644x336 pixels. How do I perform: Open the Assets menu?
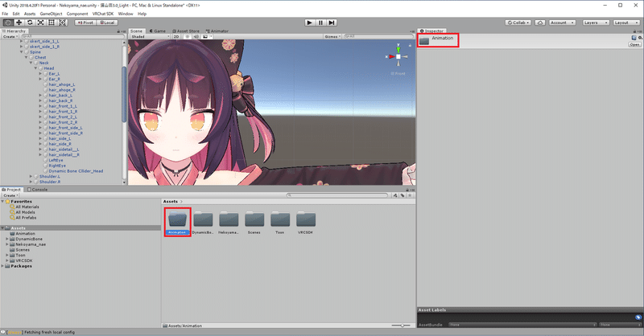(30, 14)
